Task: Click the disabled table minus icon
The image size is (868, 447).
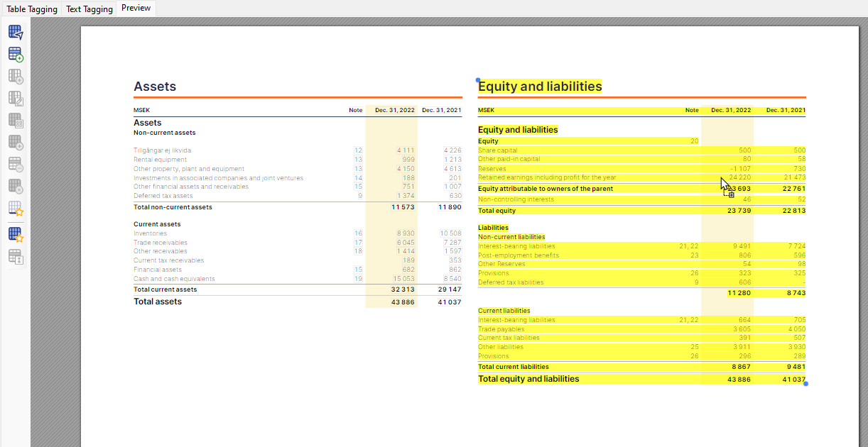Action: (x=16, y=165)
